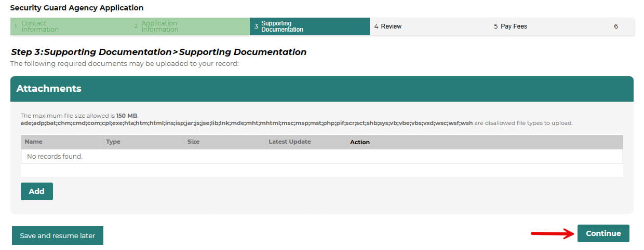The height and width of the screenshot is (250, 644).
Task: Jump to step 6 in progress bar
Action: click(622, 26)
